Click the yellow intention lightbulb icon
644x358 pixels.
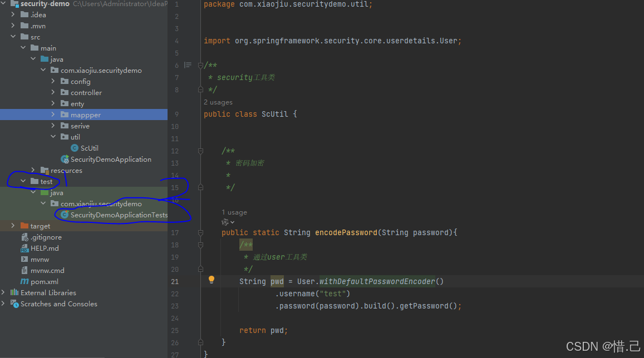click(x=211, y=280)
